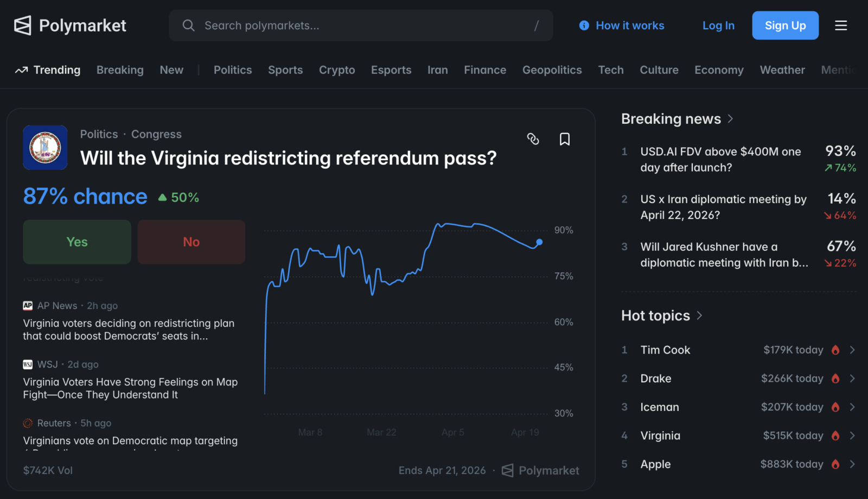Open the Iceman topic chevron
The width and height of the screenshot is (868, 499).
[x=852, y=407]
